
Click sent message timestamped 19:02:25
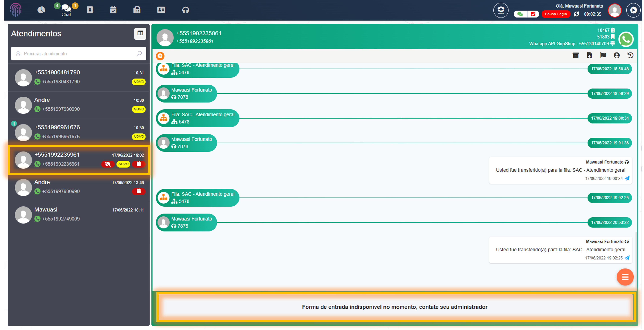(x=560, y=250)
